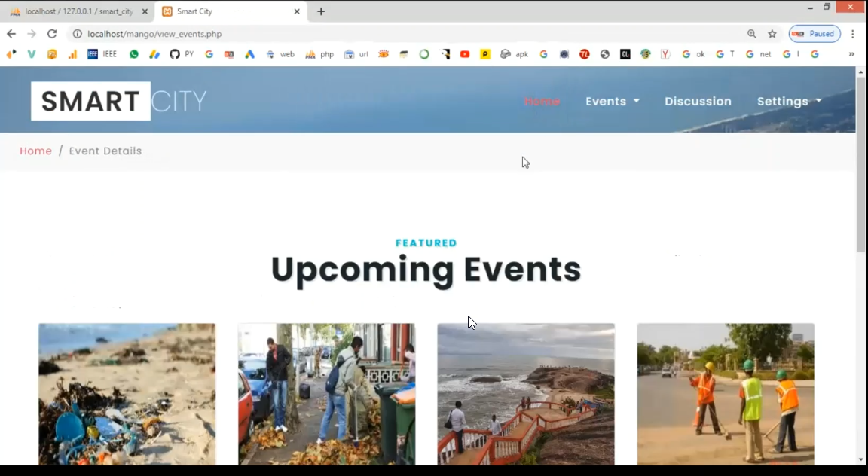
Task: Open a new browser tab
Action: click(x=321, y=11)
